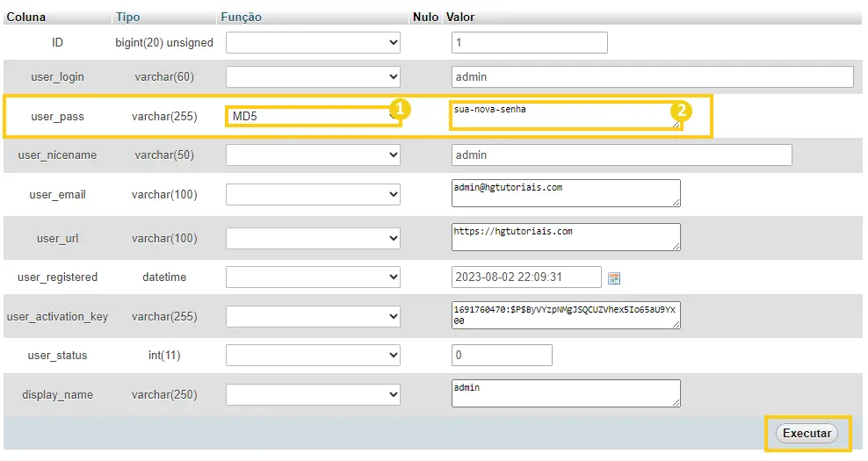Click the display_name column name
Image resolution: width=868 pixels, height=461 pixels.
pyautogui.click(x=58, y=395)
